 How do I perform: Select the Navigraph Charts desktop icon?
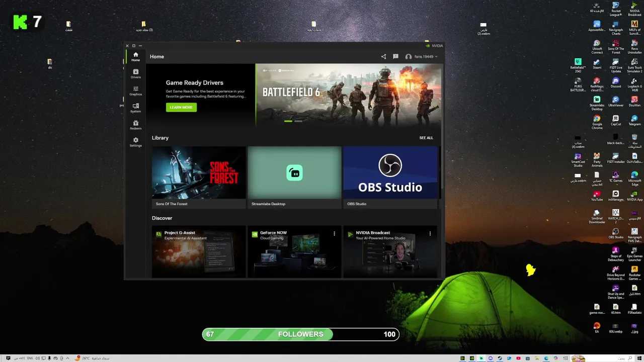coord(616,28)
